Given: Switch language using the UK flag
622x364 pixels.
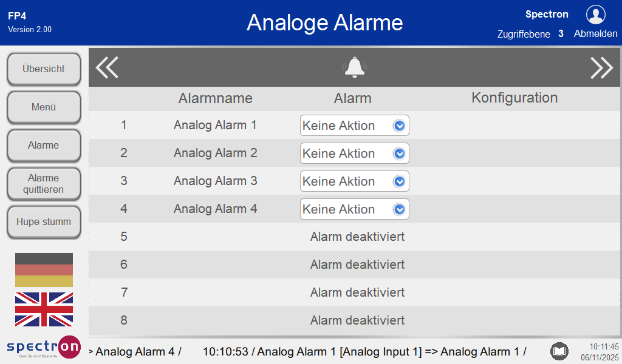Looking at the screenshot, I should tap(44, 309).
